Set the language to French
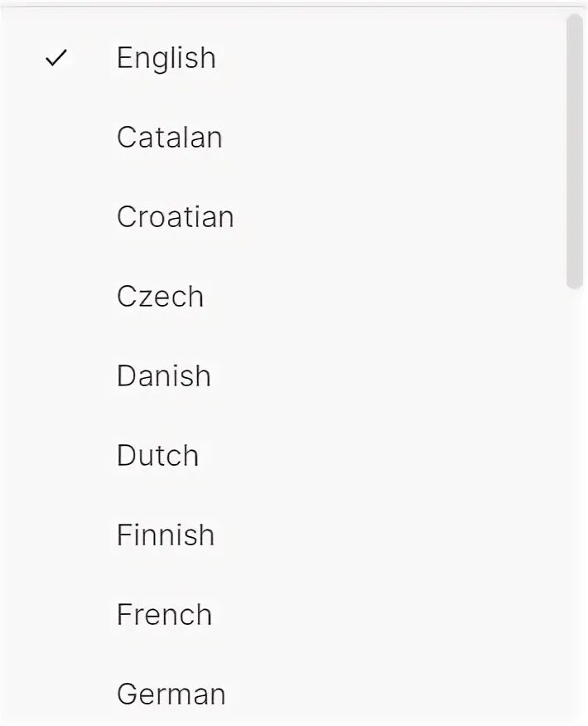The image size is (588, 726). (164, 615)
